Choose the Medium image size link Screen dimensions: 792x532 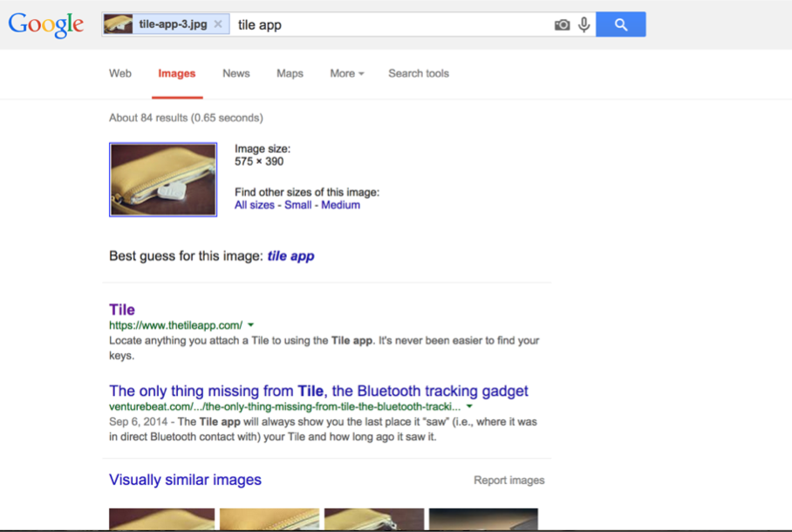coord(341,205)
